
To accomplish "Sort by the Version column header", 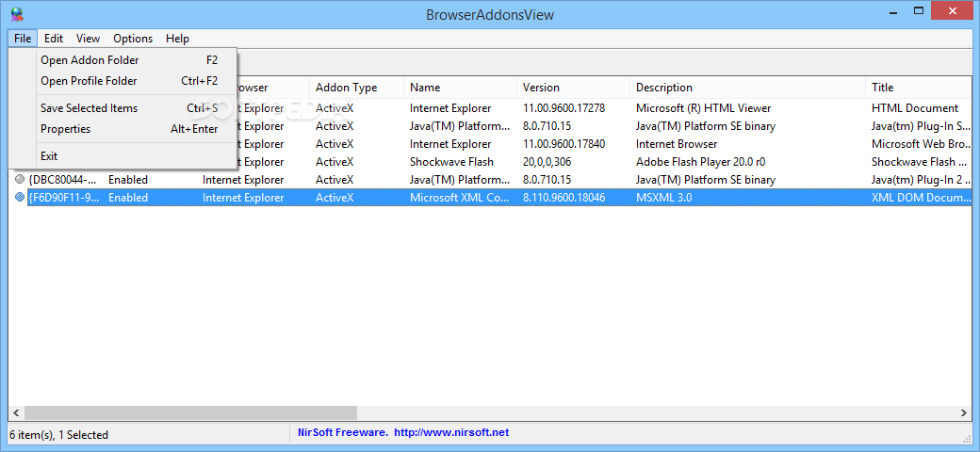I will [x=574, y=88].
